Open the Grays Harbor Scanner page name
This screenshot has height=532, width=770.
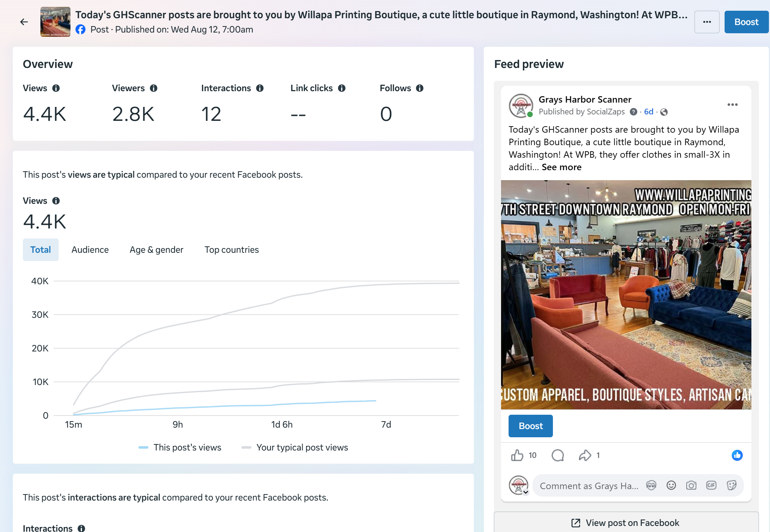585,99
